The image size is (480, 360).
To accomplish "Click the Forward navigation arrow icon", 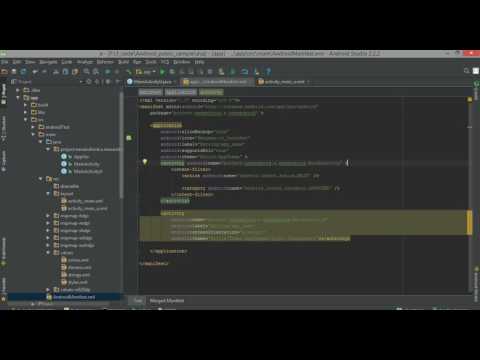I will point(117,72).
